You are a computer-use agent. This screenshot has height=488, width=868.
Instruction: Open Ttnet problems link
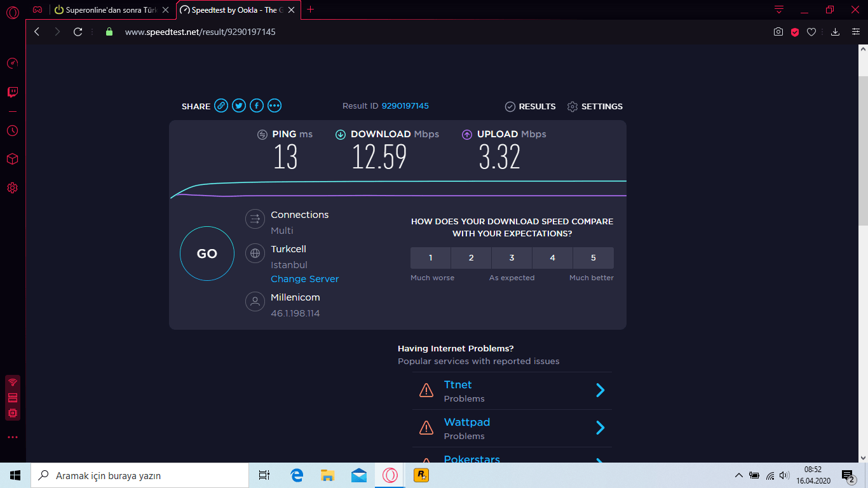coord(458,384)
